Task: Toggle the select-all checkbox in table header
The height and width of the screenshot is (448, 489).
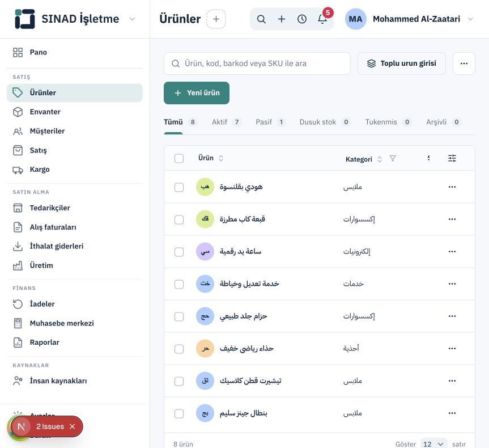Action: pyautogui.click(x=179, y=158)
